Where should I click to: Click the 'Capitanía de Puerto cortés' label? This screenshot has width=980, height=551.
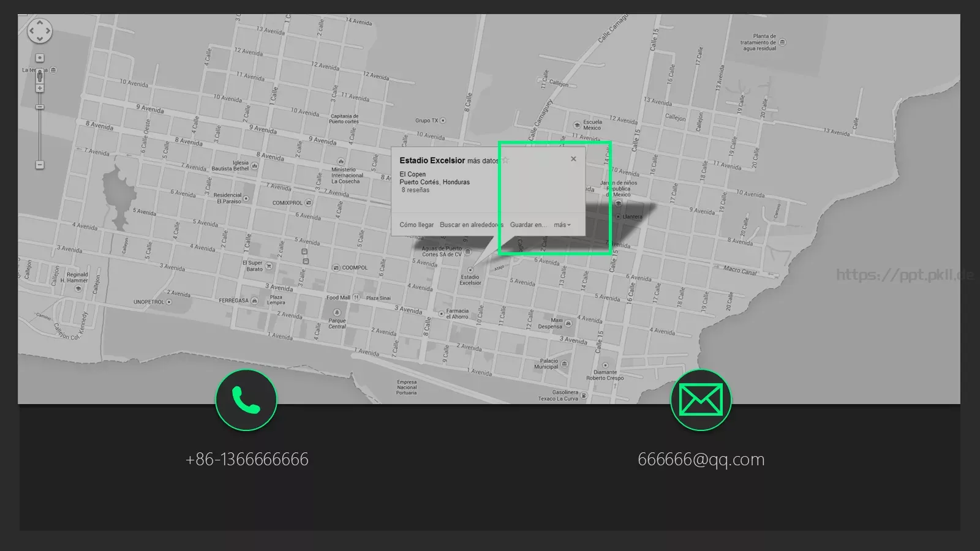coord(344,119)
